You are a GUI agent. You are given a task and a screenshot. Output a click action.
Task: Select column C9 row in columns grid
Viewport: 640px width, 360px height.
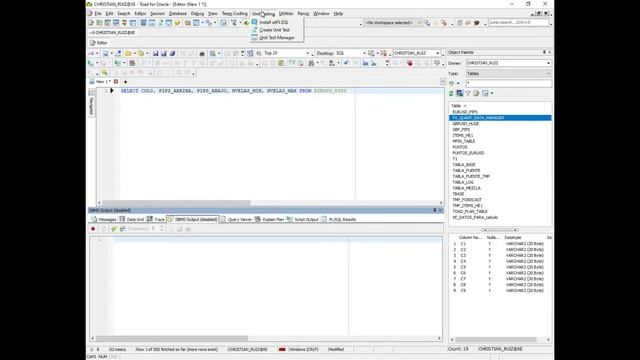[500, 291]
